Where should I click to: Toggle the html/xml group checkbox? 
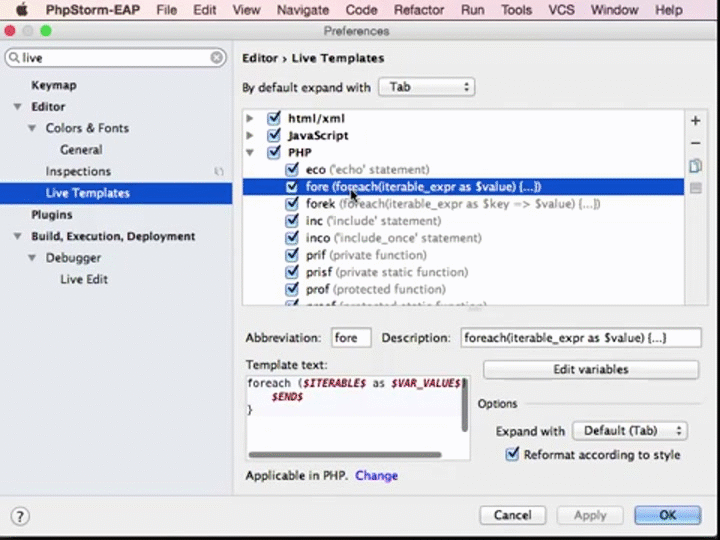(x=274, y=118)
